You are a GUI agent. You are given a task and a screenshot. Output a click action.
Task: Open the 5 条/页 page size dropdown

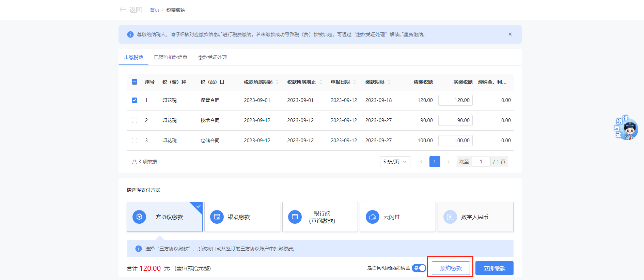coord(395,162)
